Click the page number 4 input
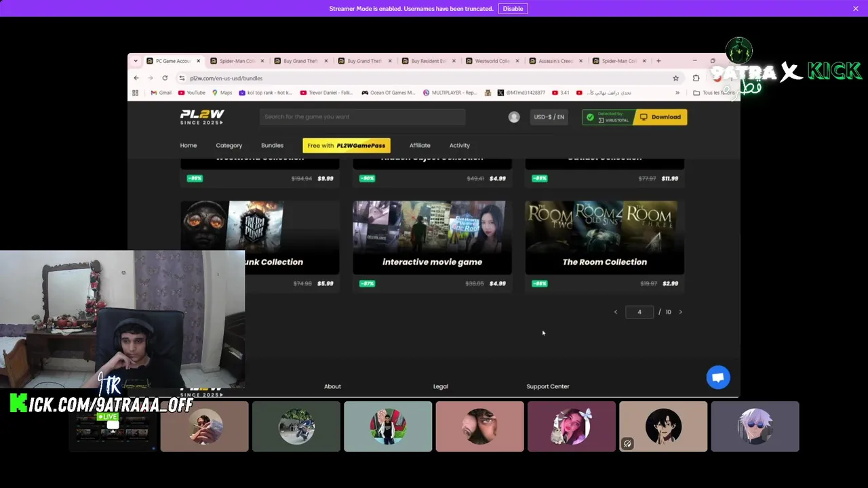The height and width of the screenshot is (488, 868). [x=639, y=312]
